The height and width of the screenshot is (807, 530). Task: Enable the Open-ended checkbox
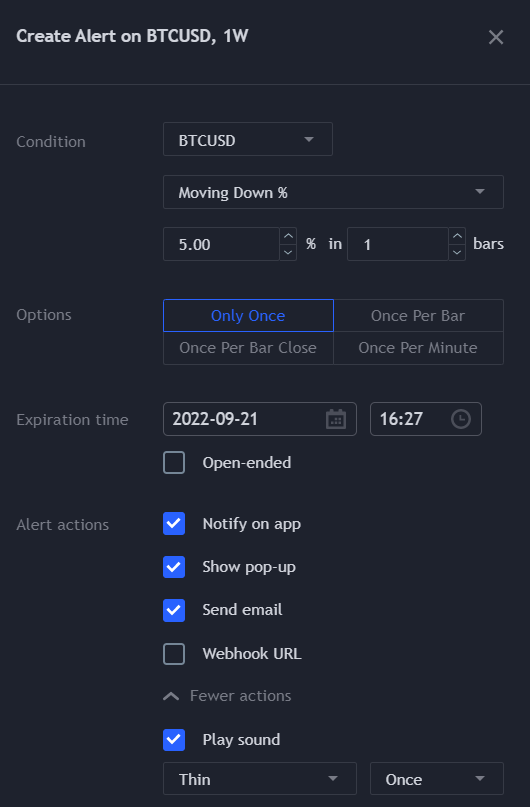click(174, 462)
